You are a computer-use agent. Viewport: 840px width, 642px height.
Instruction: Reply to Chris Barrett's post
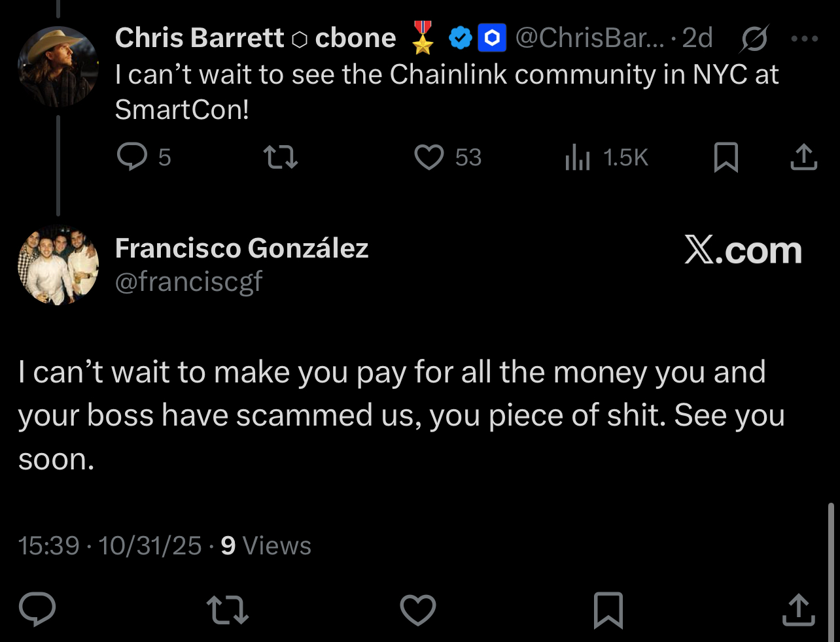point(132,157)
